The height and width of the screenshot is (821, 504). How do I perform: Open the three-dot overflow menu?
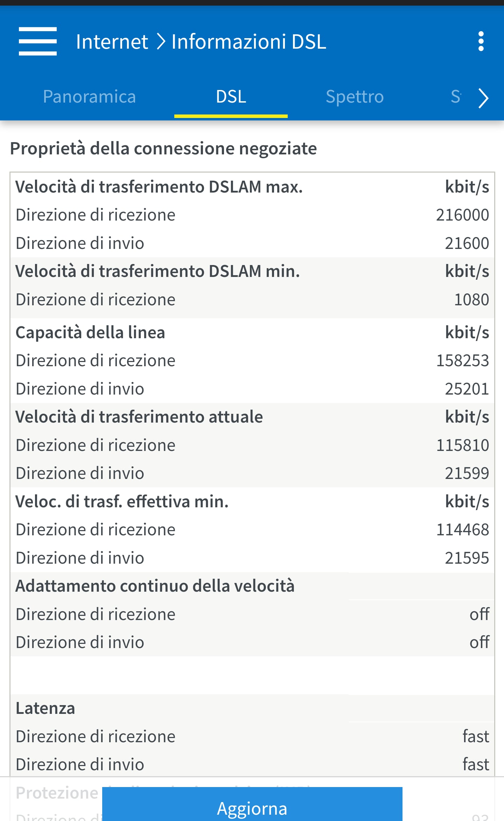[x=481, y=41]
